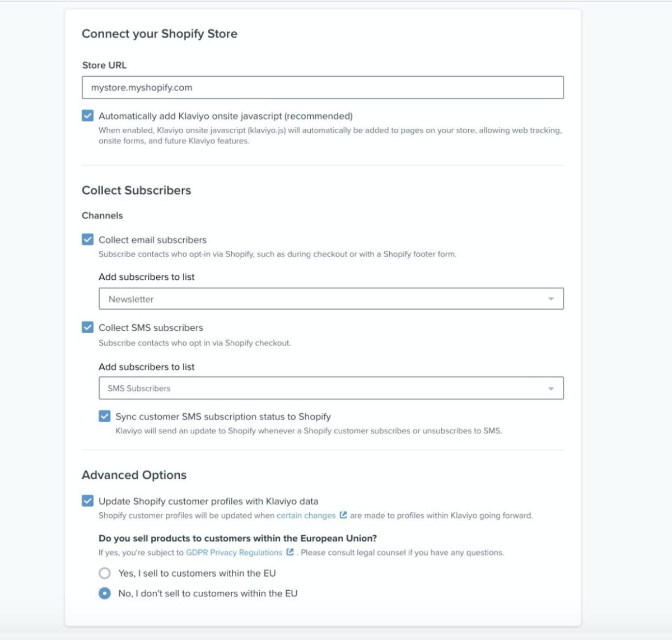Open the SMS Subscribers list dropdown
The image size is (672, 640).
click(x=332, y=387)
